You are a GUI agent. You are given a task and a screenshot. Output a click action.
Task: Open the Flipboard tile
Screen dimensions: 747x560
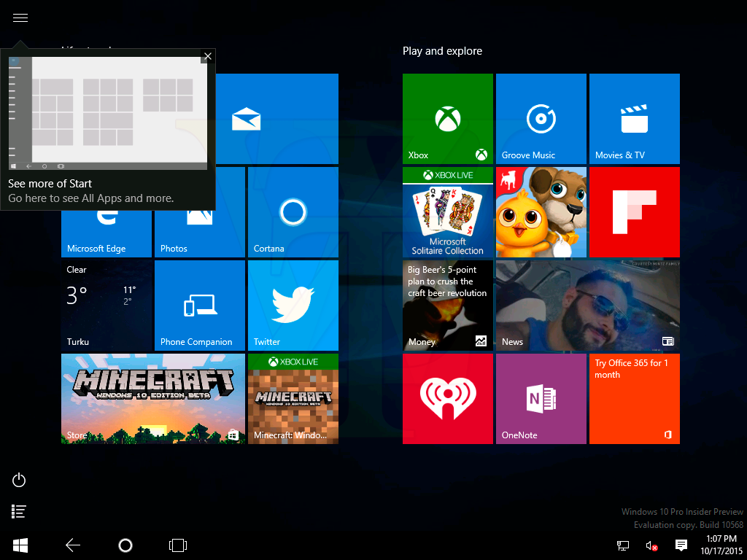click(x=635, y=212)
